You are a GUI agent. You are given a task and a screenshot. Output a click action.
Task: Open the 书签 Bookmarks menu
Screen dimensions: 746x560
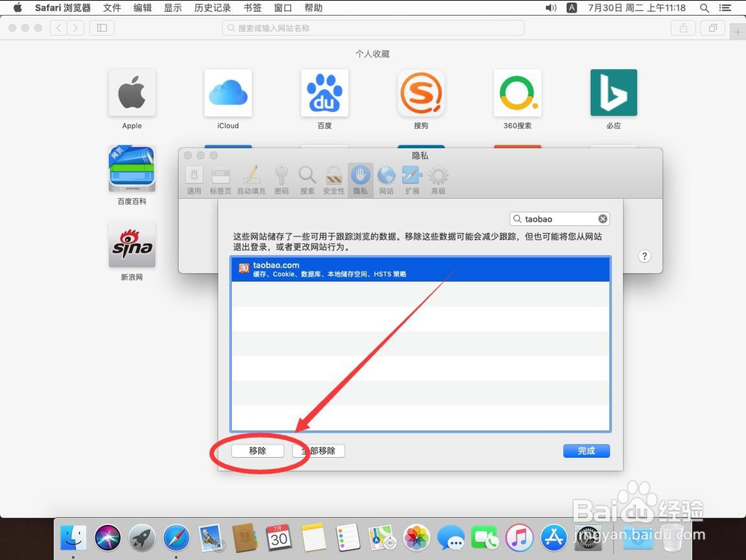click(x=253, y=7)
